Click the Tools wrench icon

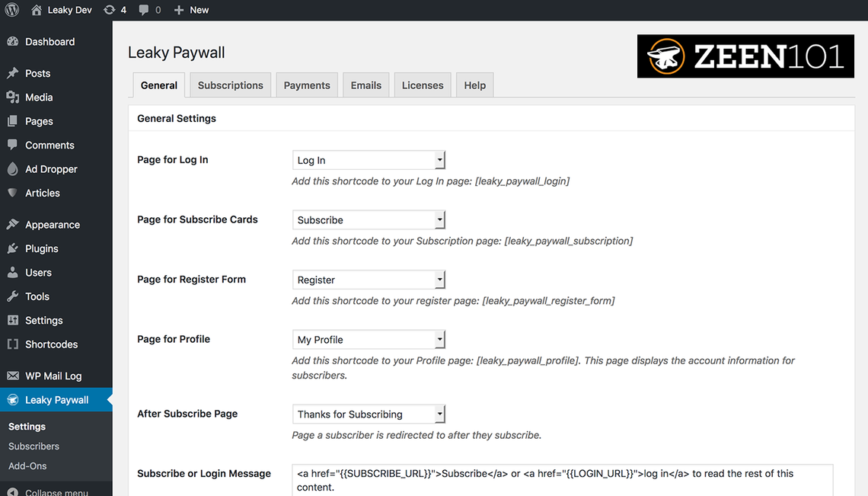coord(13,296)
